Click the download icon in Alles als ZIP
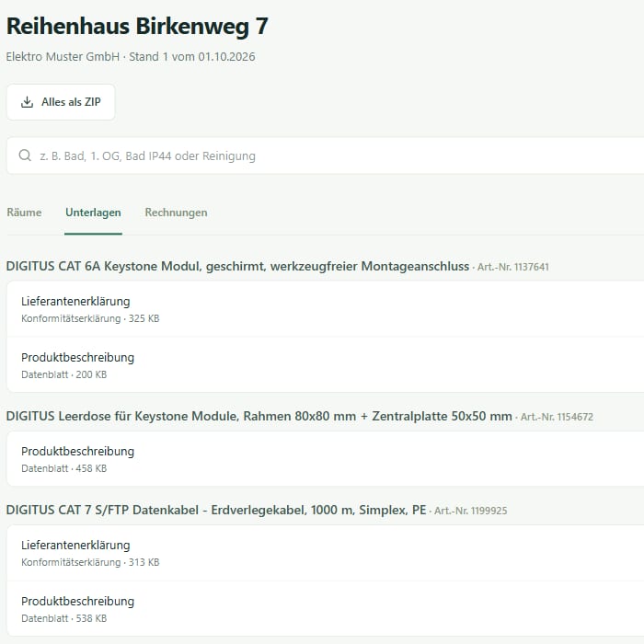 (x=27, y=102)
